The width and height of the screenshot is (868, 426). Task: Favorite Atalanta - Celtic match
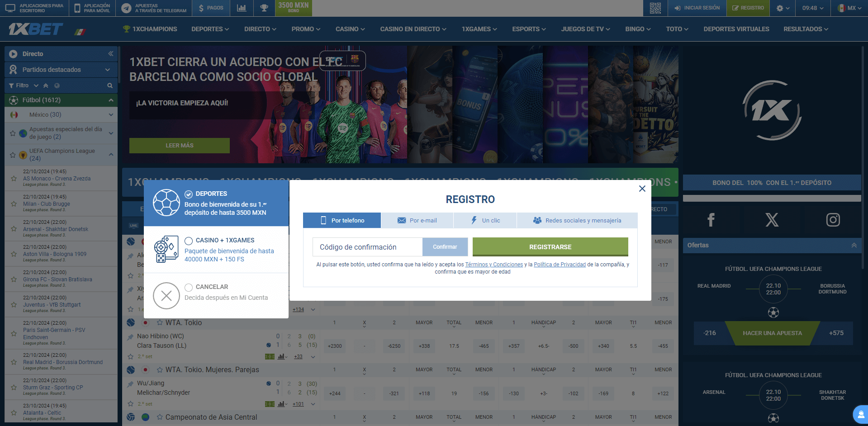(14, 412)
